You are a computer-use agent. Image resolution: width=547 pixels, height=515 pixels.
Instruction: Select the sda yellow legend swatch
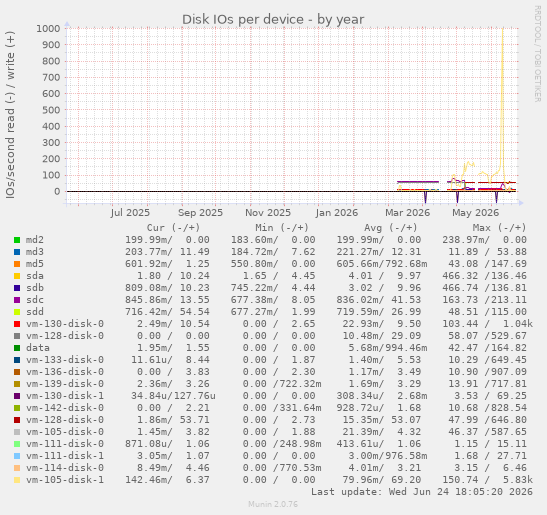[17, 276]
